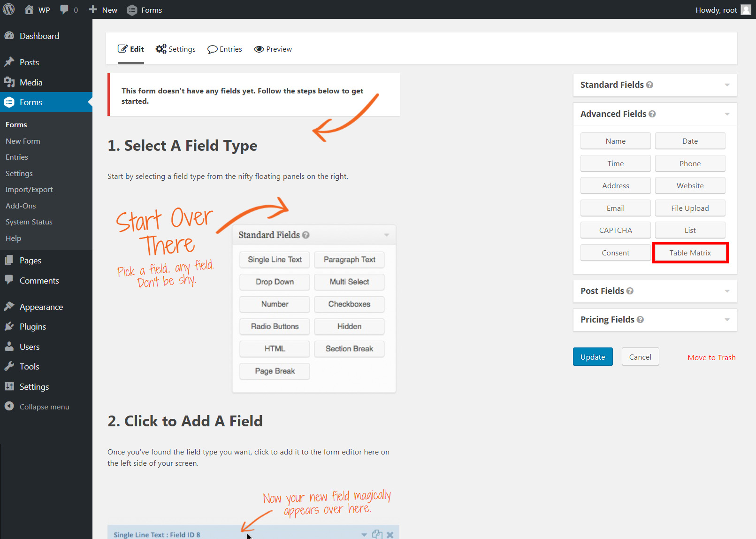Add a Phone field

pos(690,163)
